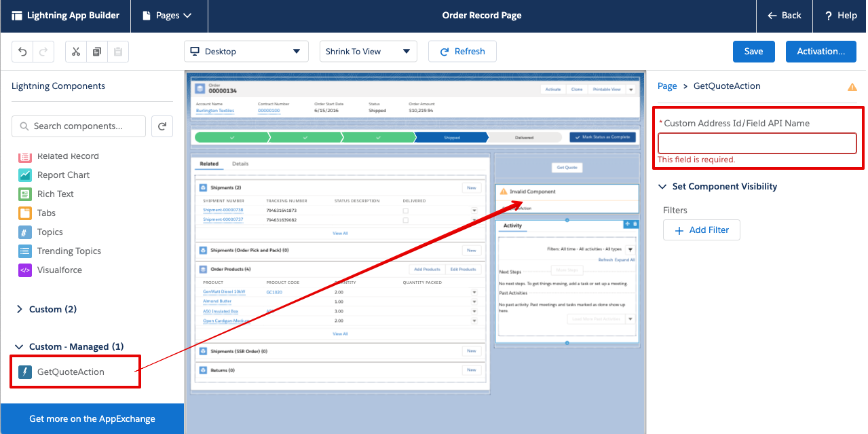Open the Desktop form factor dropdown
The width and height of the screenshot is (868, 434).
pos(246,52)
